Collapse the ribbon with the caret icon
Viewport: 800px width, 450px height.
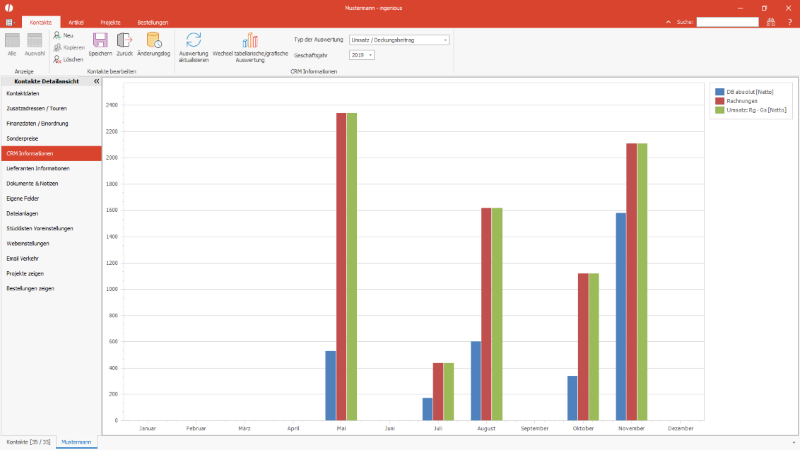(x=668, y=22)
